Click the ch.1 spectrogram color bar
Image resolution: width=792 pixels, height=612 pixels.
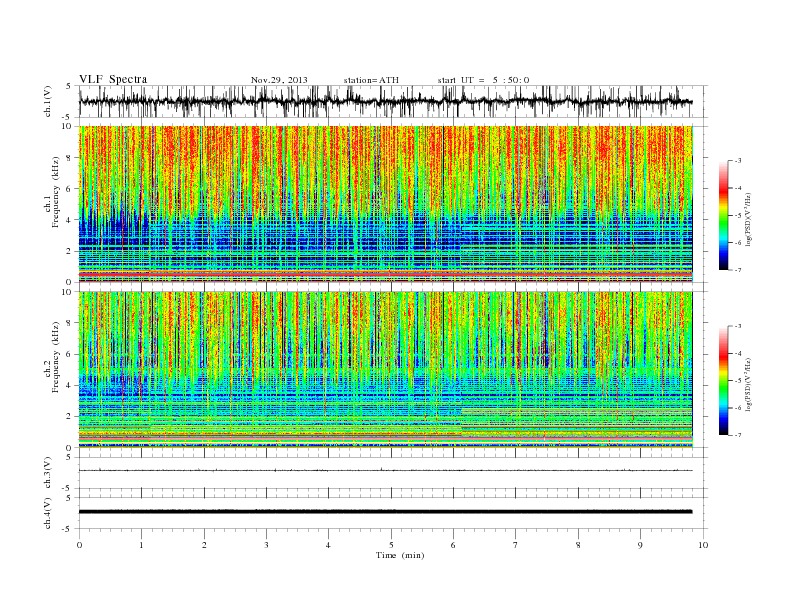click(x=723, y=215)
